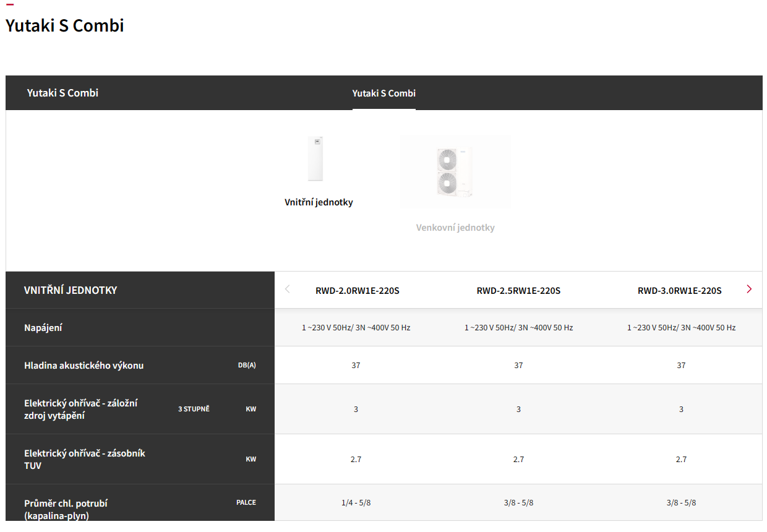Click the DB(A) unit label
The height and width of the screenshot is (532, 767).
coord(247,366)
